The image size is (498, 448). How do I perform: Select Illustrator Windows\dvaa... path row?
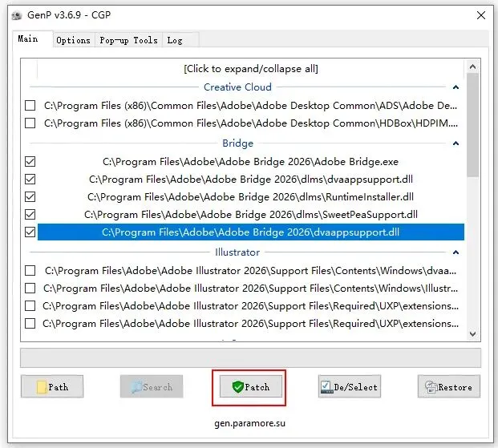click(250, 271)
